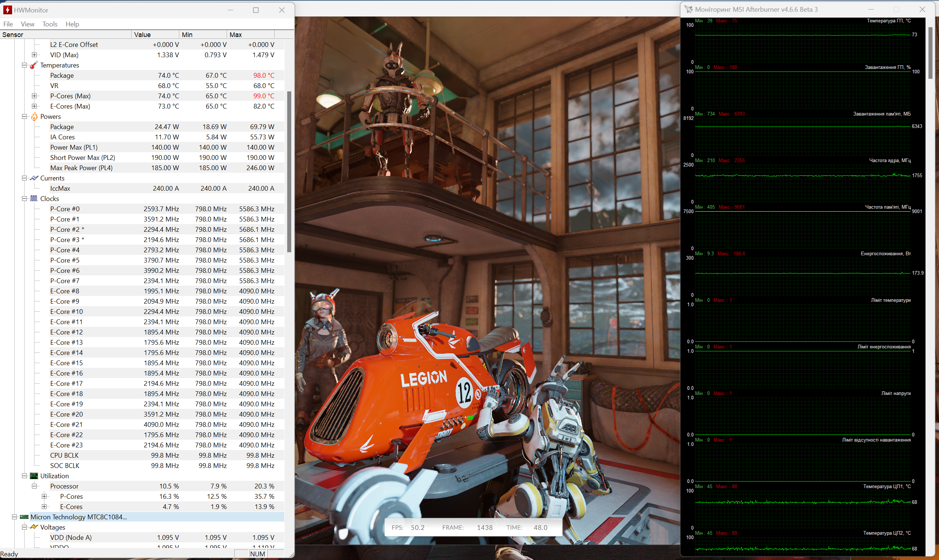The image size is (939, 560).
Task: Click the MSI Afterburner monitoring window scrollbar
Action: [x=931, y=53]
